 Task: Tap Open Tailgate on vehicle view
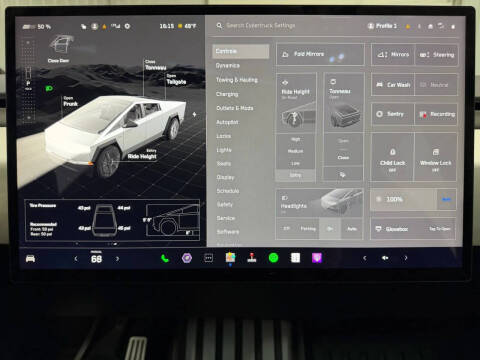(x=176, y=79)
